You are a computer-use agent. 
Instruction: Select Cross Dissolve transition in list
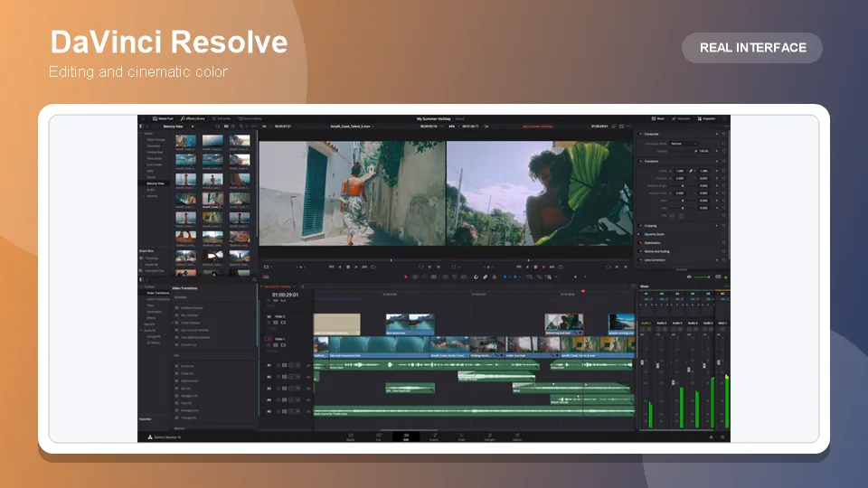pyautogui.click(x=191, y=323)
